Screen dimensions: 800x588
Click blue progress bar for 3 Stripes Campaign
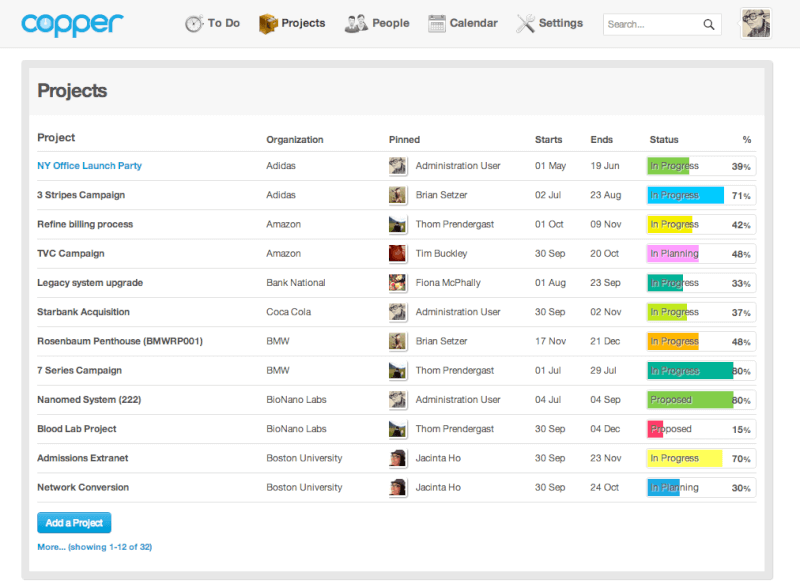[686, 195]
